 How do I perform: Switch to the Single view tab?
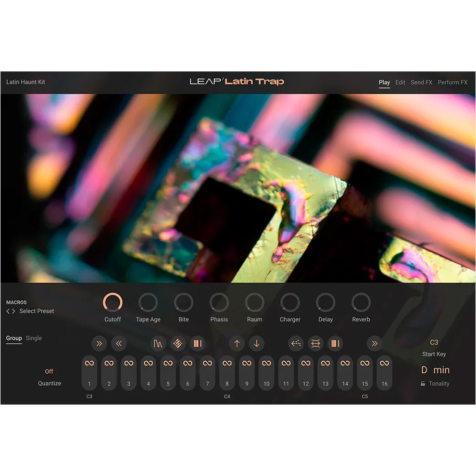pos(34,338)
